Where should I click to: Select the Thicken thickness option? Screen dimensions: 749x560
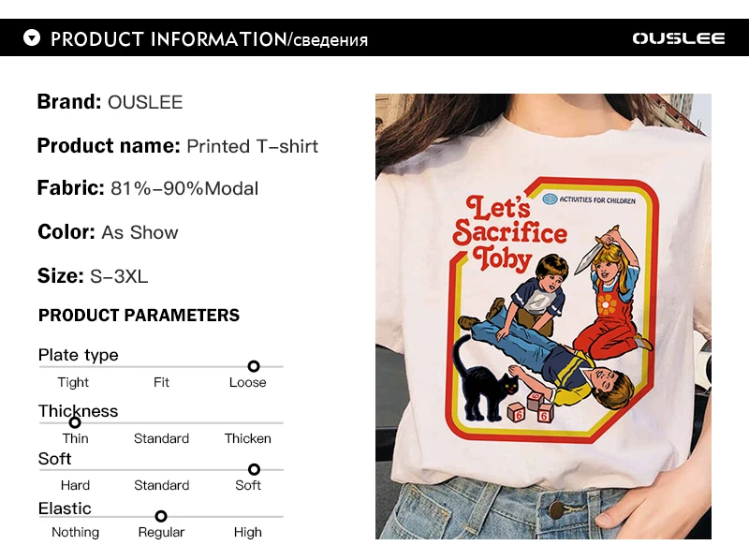click(x=247, y=438)
